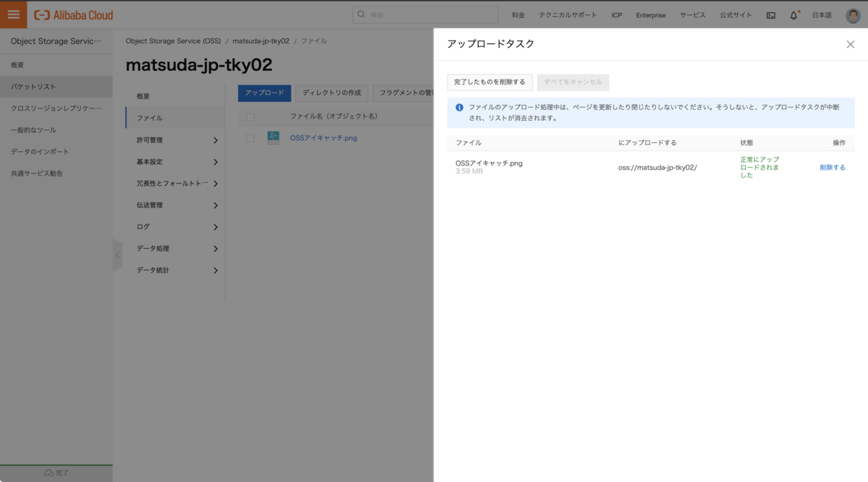Check the OSSアイキャッチ.png row checkbox
Image resolution: width=868 pixels, height=482 pixels.
(x=250, y=138)
